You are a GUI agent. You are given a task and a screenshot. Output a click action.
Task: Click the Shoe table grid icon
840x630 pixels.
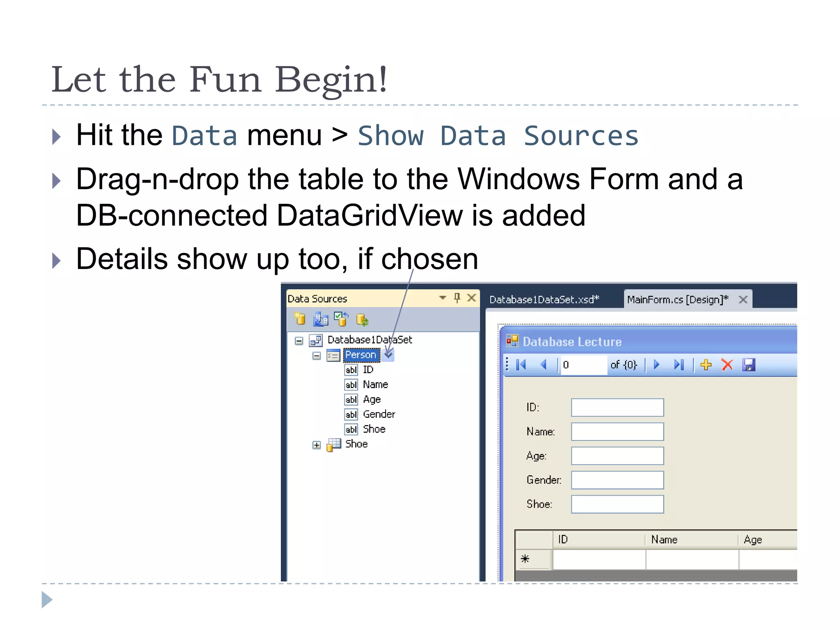[333, 445]
